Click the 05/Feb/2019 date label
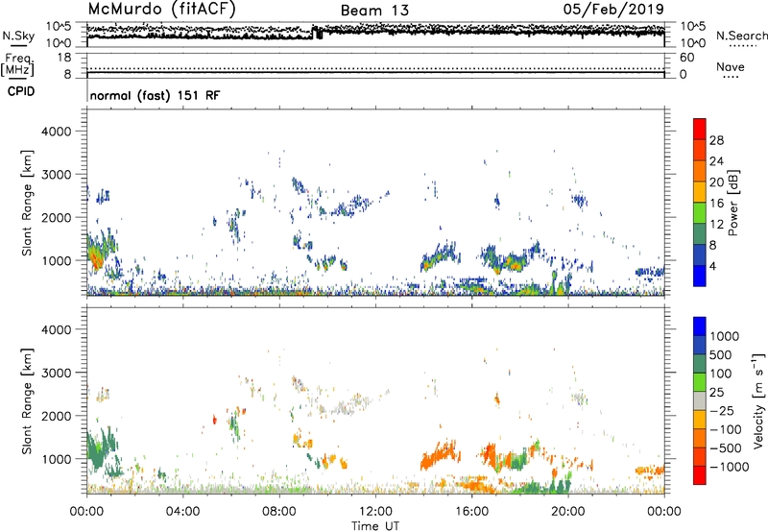Viewport: 768px width, 532px height. [613, 9]
